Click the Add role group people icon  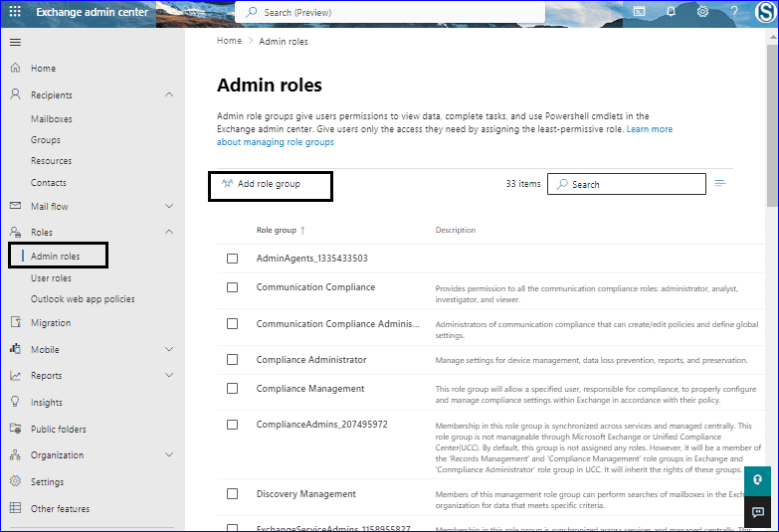click(227, 184)
